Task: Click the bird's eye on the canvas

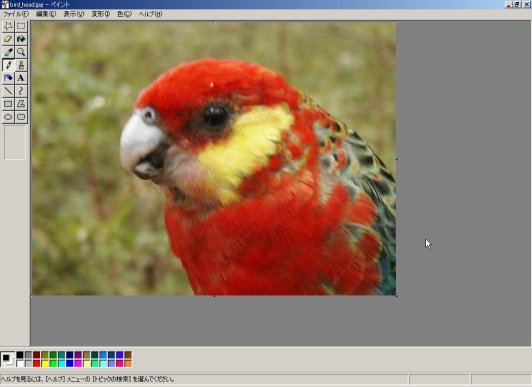Action: [215, 116]
